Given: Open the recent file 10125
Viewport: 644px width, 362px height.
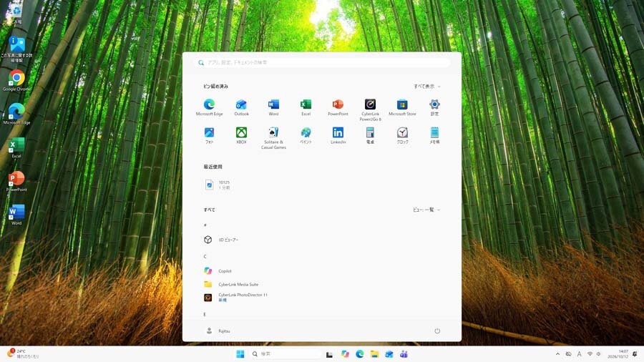Looking at the screenshot, I should 218,185.
